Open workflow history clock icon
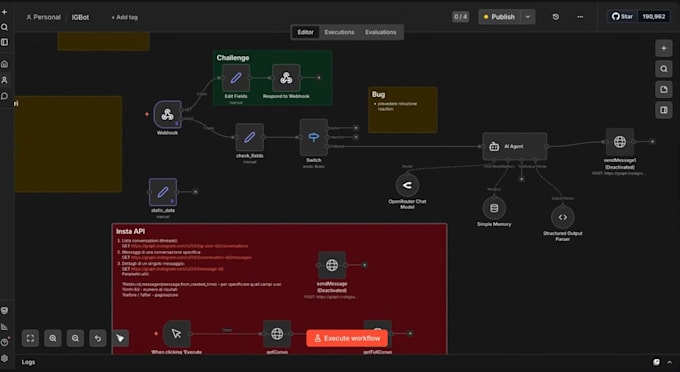Viewport: 680px width, 372px height. 556,17
